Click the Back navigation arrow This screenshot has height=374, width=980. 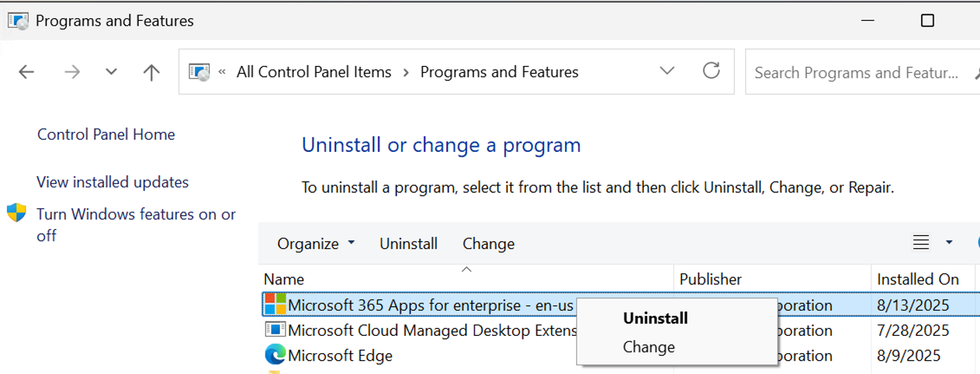[x=26, y=72]
